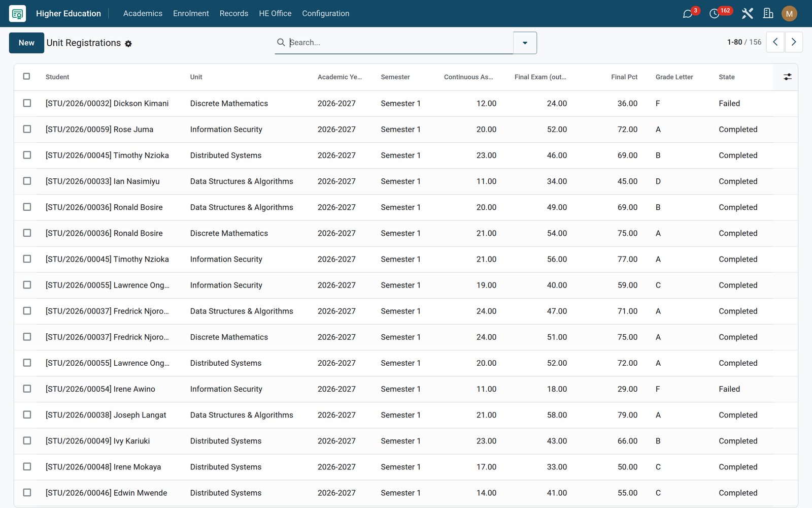This screenshot has width=812, height=508.
Task: Go to next page of records
Action: pos(794,42)
